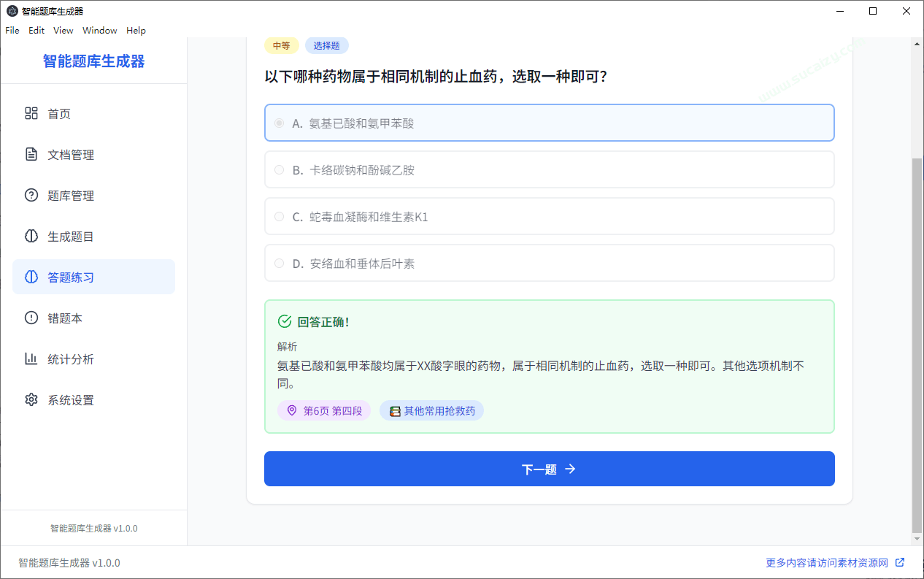Select radio button for option B 卡络磺钠和酚磺乙胺
924x579 pixels.
tap(279, 170)
